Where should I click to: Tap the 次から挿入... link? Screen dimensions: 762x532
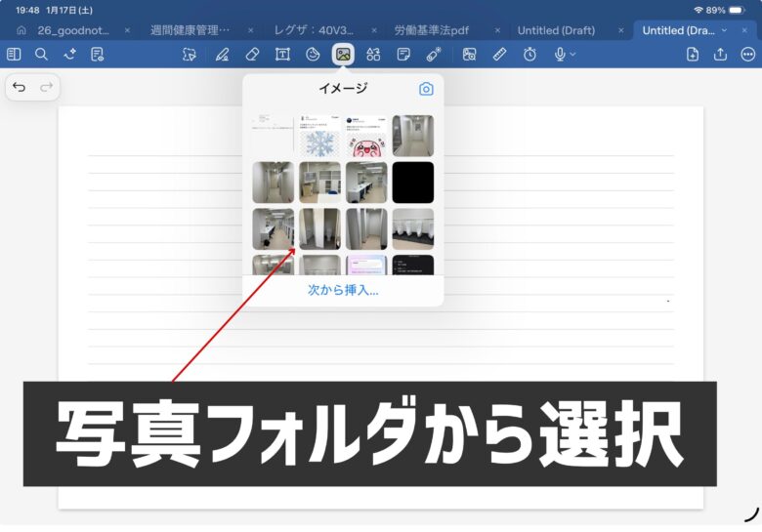click(x=343, y=290)
